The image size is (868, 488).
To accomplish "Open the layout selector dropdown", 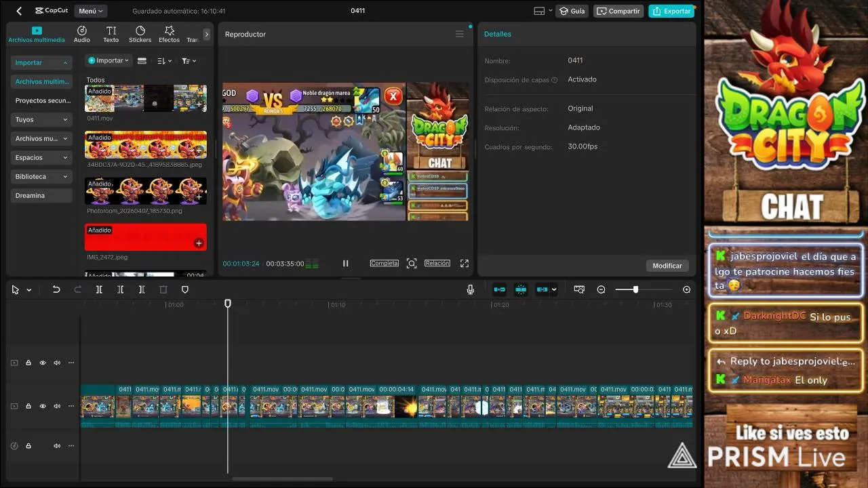I will click(x=543, y=11).
